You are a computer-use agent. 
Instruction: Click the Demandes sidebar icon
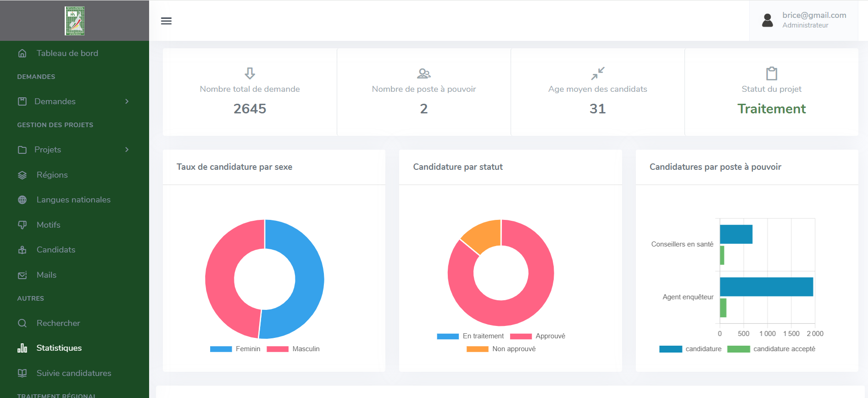(22, 101)
